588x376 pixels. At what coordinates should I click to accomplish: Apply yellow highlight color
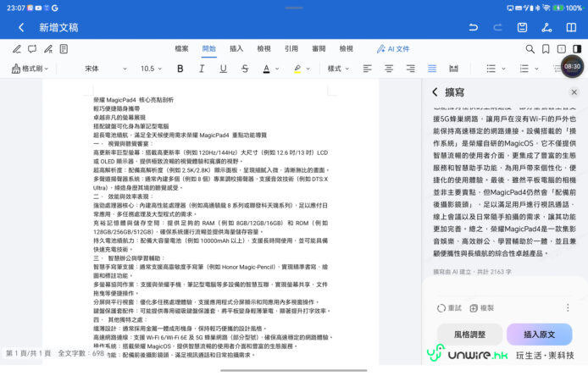pyautogui.click(x=297, y=69)
